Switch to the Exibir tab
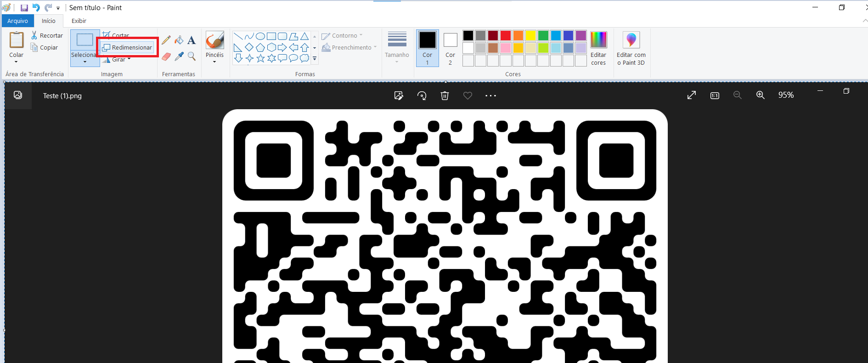Image resolution: width=868 pixels, height=363 pixels. [x=79, y=21]
